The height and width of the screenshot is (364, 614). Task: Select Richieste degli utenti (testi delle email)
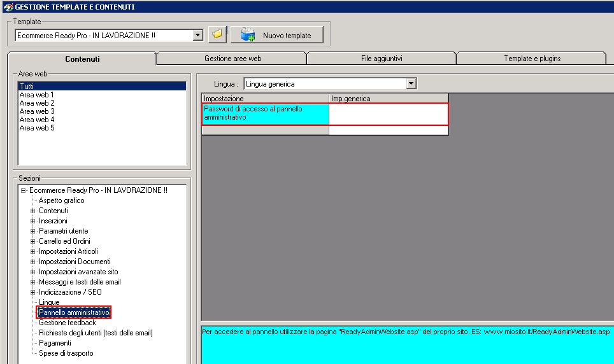coord(96,333)
